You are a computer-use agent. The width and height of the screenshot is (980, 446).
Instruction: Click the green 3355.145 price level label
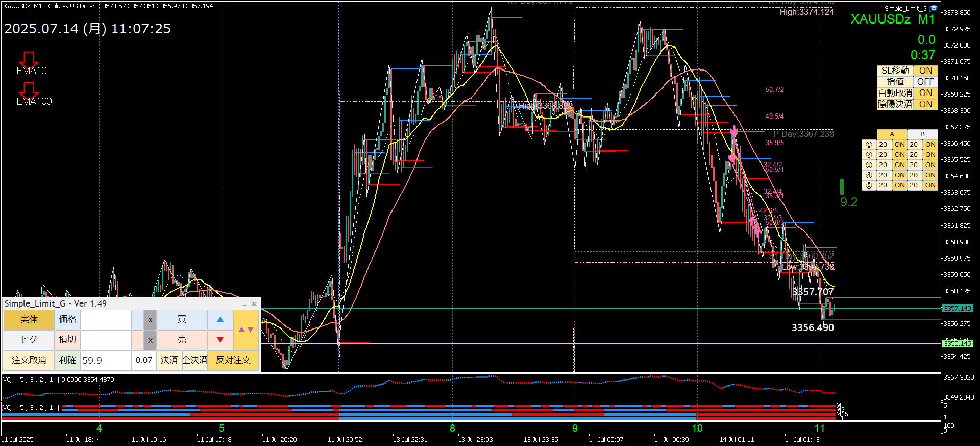tap(958, 343)
